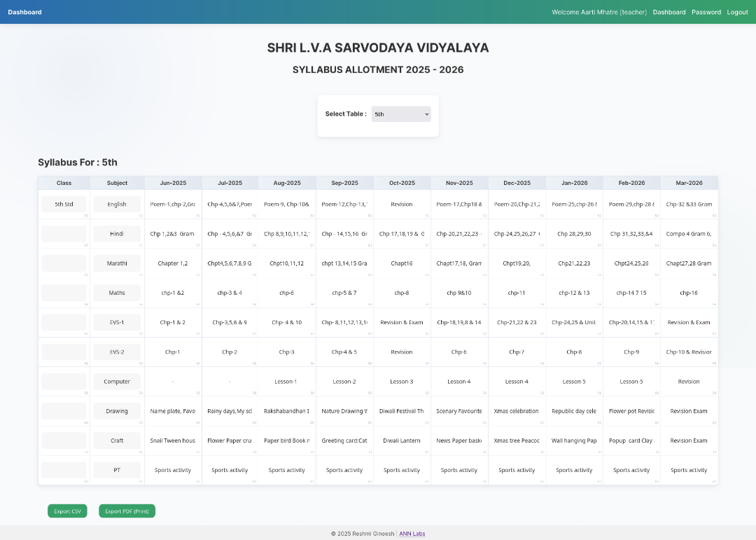Select the Hindi subject field
Screen dimensions: 756x540
(x=117, y=234)
